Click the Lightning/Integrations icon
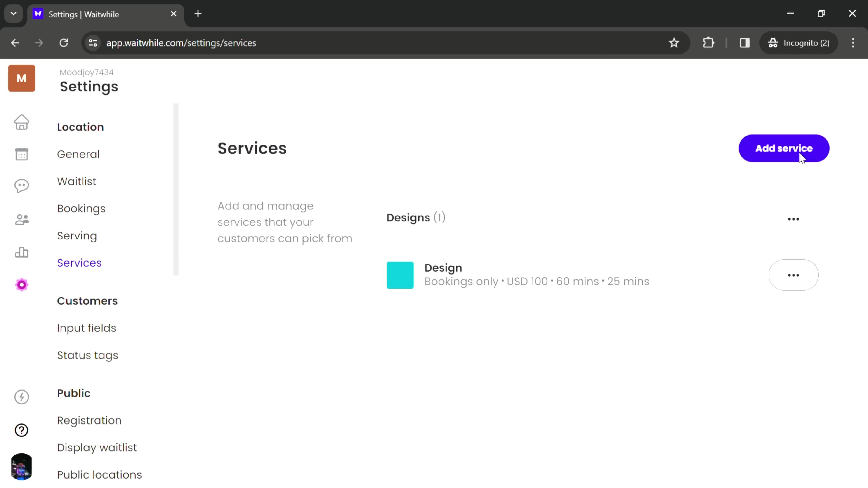868x488 pixels. coord(21,397)
